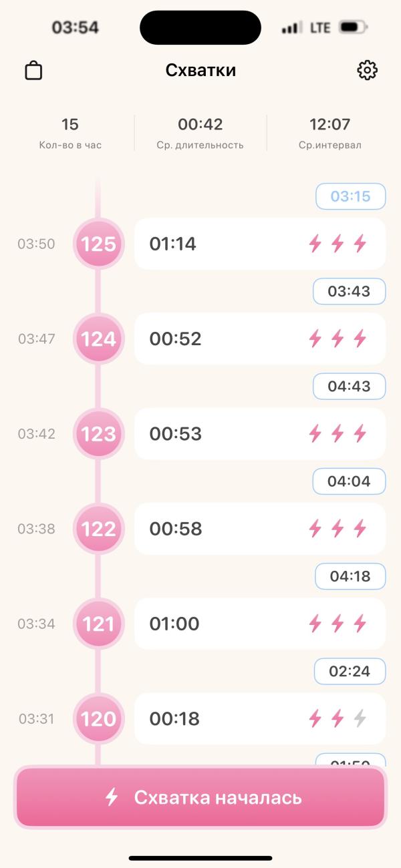
Task: Select contraction number 120 circle
Action: tap(98, 719)
